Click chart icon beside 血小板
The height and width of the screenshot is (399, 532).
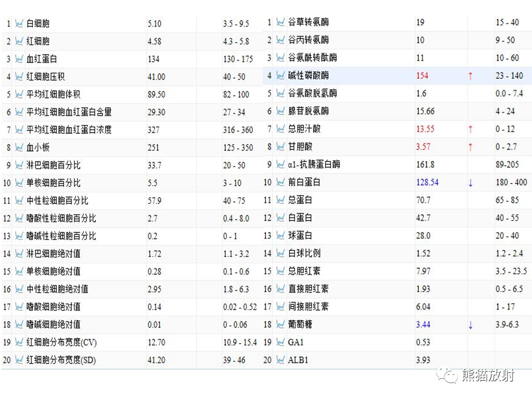tap(19, 147)
